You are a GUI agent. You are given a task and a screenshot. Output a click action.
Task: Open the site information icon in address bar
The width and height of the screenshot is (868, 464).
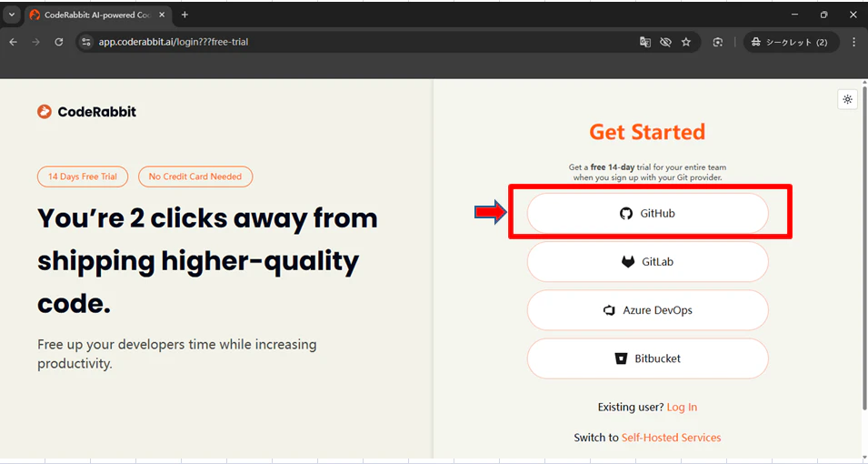[x=85, y=42]
